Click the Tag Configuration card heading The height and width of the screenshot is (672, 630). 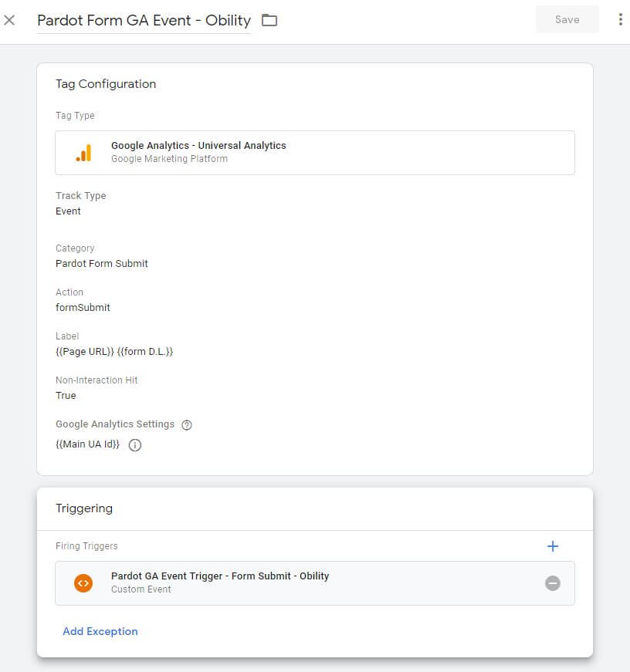(106, 84)
